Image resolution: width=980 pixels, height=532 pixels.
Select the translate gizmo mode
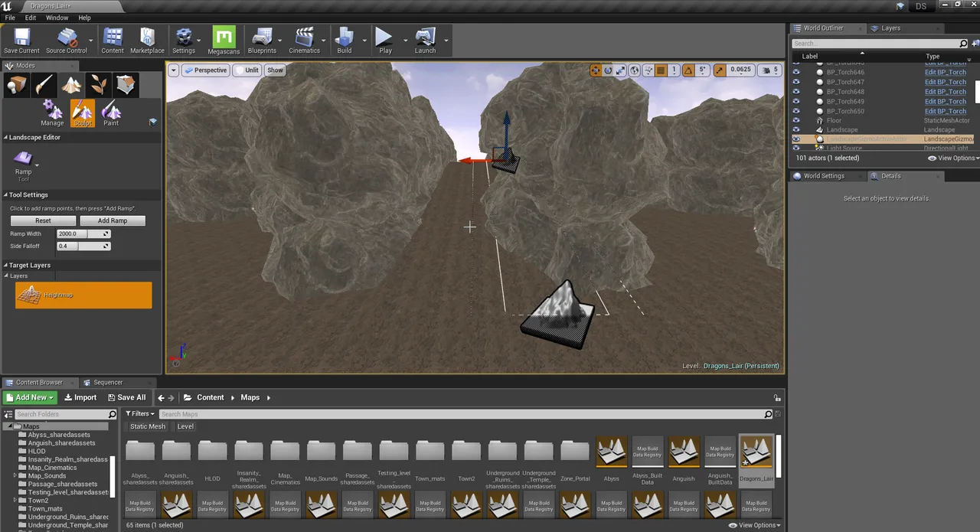596,70
